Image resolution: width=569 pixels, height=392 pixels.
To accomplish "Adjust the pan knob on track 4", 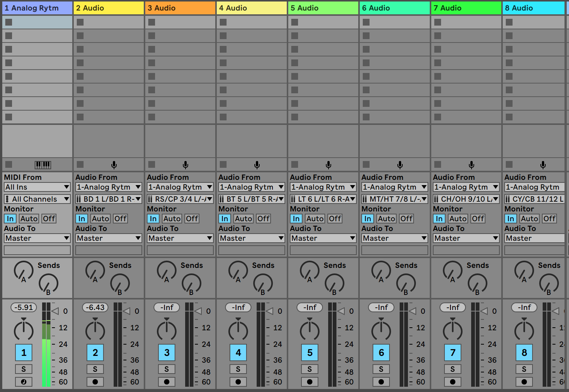I will point(238,330).
